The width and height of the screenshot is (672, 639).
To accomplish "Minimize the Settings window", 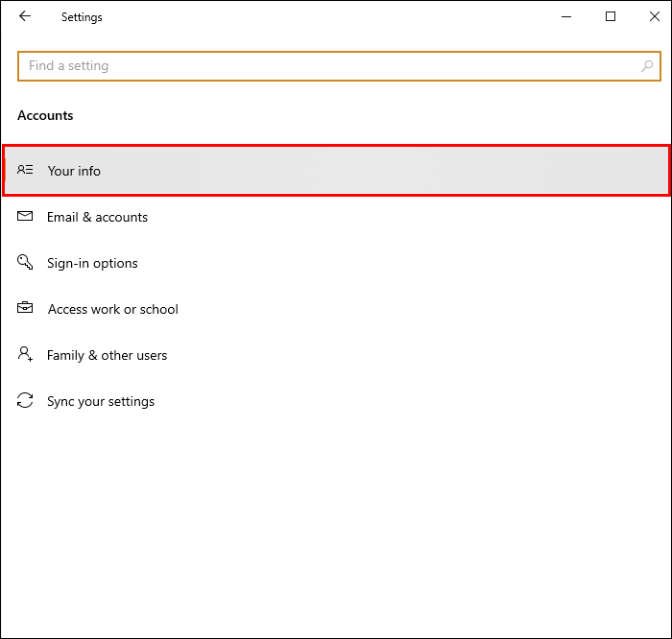I will tap(565, 16).
